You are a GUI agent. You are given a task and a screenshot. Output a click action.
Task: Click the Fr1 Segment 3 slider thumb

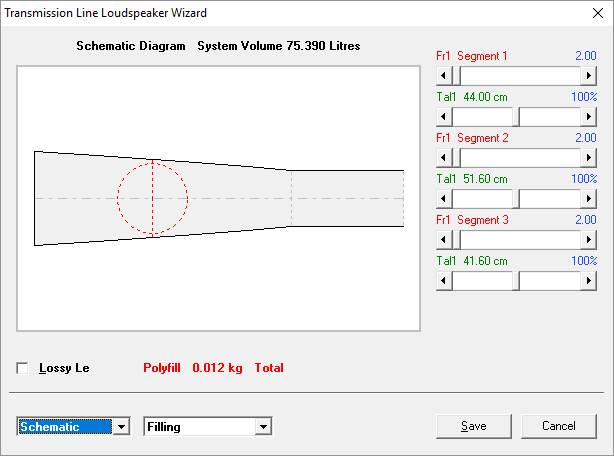(457, 240)
